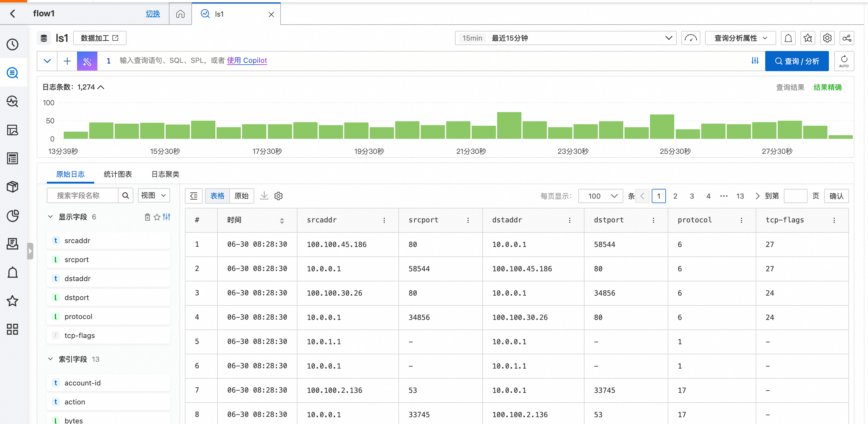Close the ls1 tab
This screenshot has width=868, height=424.
click(271, 14)
